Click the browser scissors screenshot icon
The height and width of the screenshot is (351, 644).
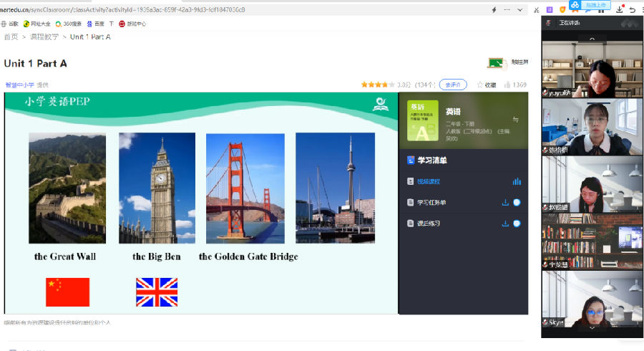coord(537,10)
